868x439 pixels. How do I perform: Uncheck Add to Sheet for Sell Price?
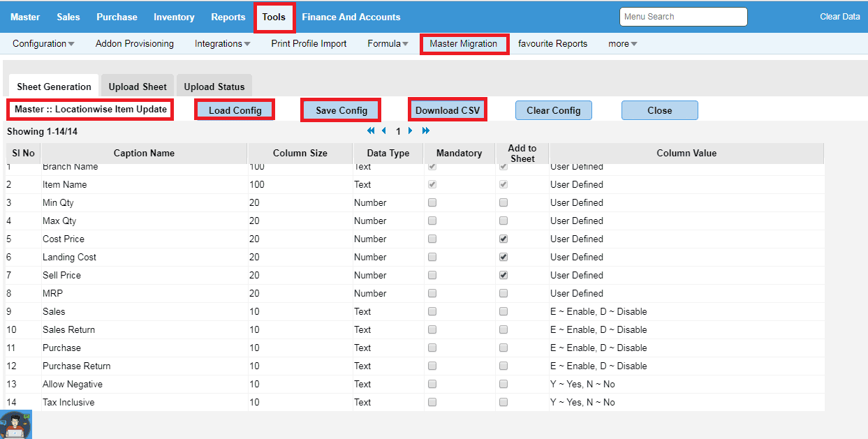[x=503, y=275]
